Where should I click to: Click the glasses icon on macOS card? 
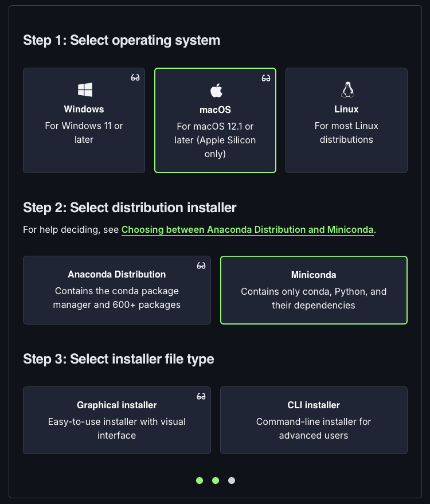pyautogui.click(x=266, y=78)
